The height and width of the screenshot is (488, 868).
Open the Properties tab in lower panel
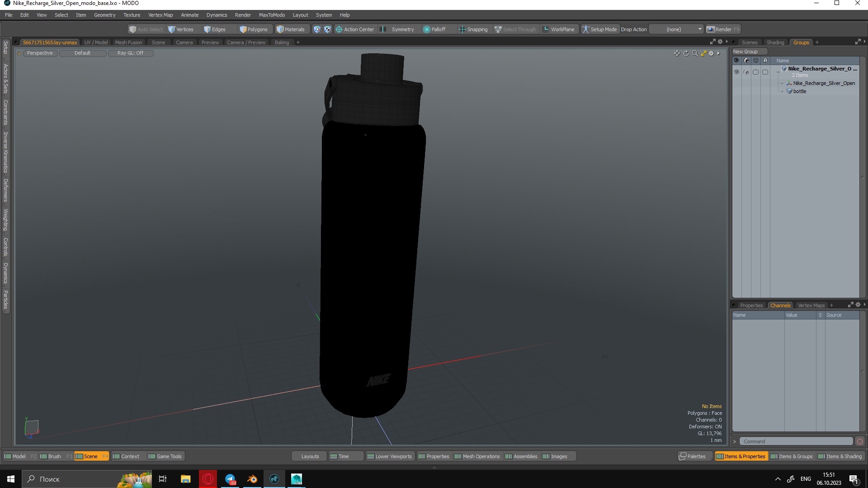pos(751,305)
